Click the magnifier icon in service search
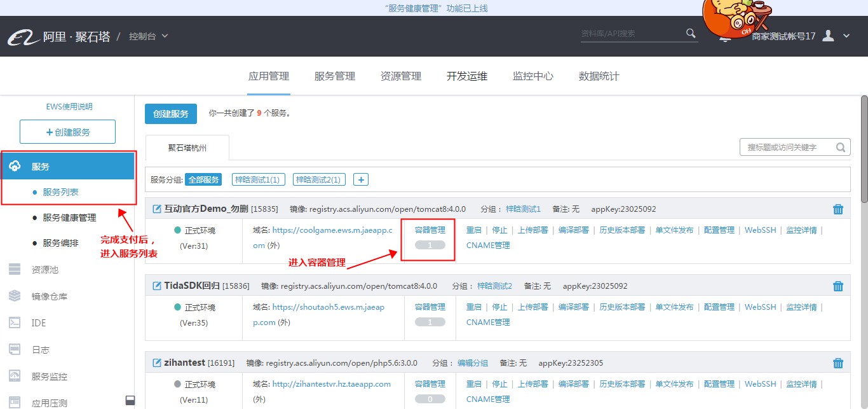The height and width of the screenshot is (409, 868). pos(841,148)
